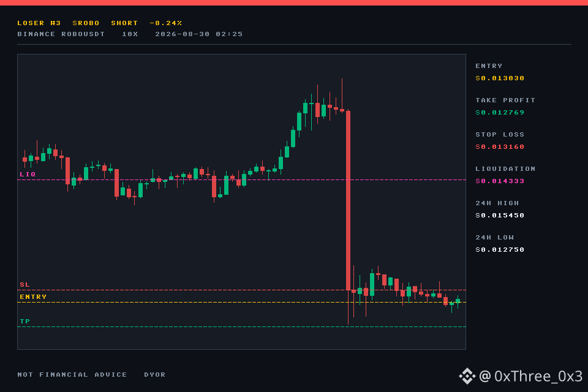Click the 'TAKE PROFIT' heading
The image size is (588, 392).
[505, 100]
